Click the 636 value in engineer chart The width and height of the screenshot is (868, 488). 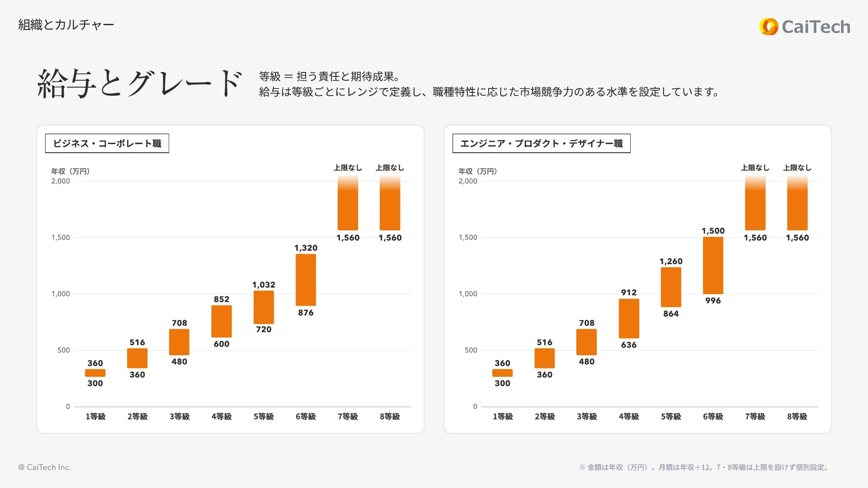pos(629,345)
